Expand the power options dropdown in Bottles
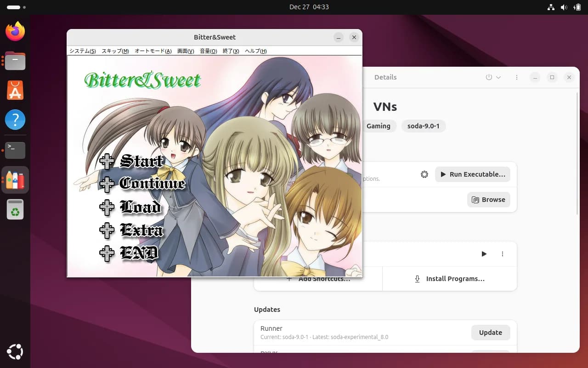 tap(493, 77)
